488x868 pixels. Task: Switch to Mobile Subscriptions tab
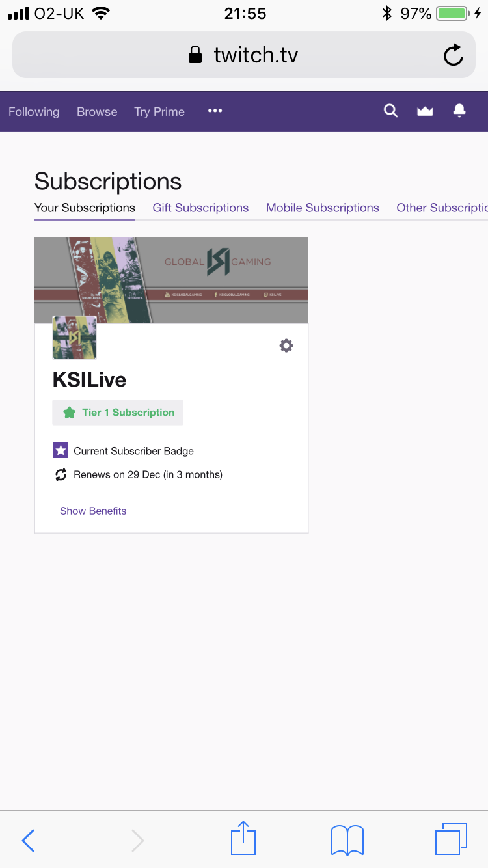[x=323, y=208]
